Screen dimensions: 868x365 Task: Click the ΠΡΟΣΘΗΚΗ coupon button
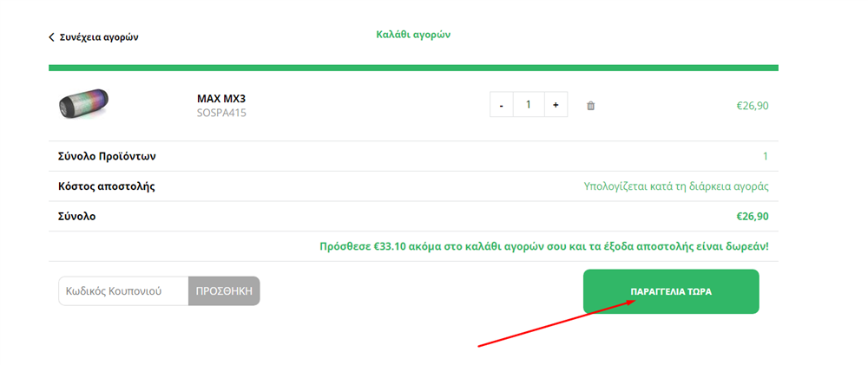[x=224, y=291]
